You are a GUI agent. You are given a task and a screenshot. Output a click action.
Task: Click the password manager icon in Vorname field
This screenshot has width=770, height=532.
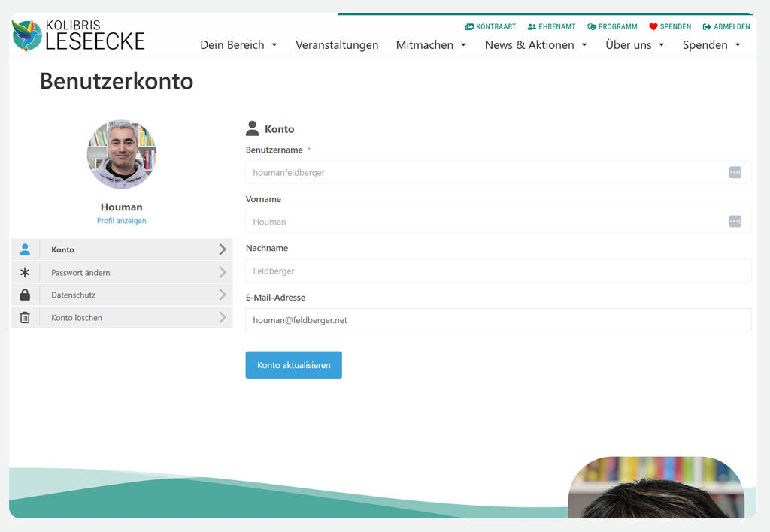[735, 222]
